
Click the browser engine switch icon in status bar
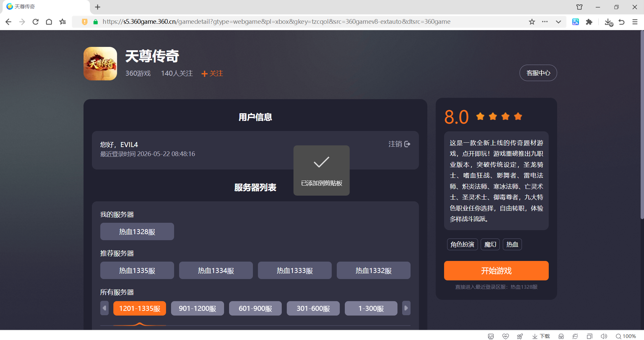click(x=575, y=336)
